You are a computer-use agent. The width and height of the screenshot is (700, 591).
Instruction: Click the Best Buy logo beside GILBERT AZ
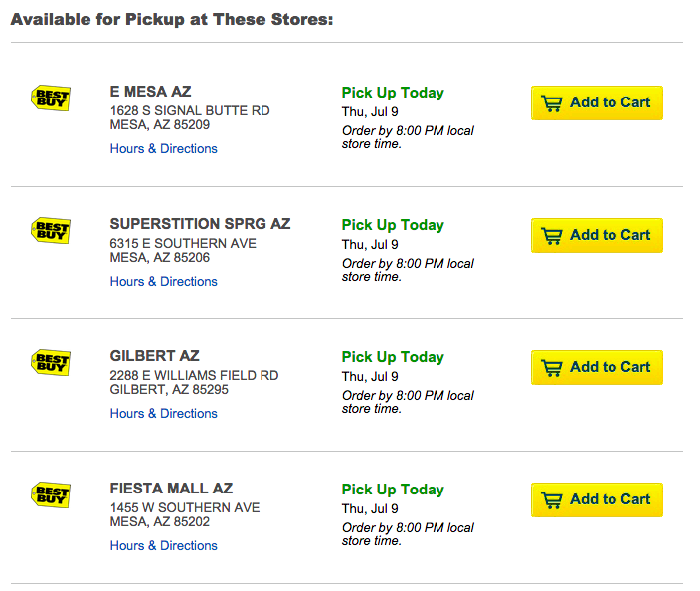(51, 362)
